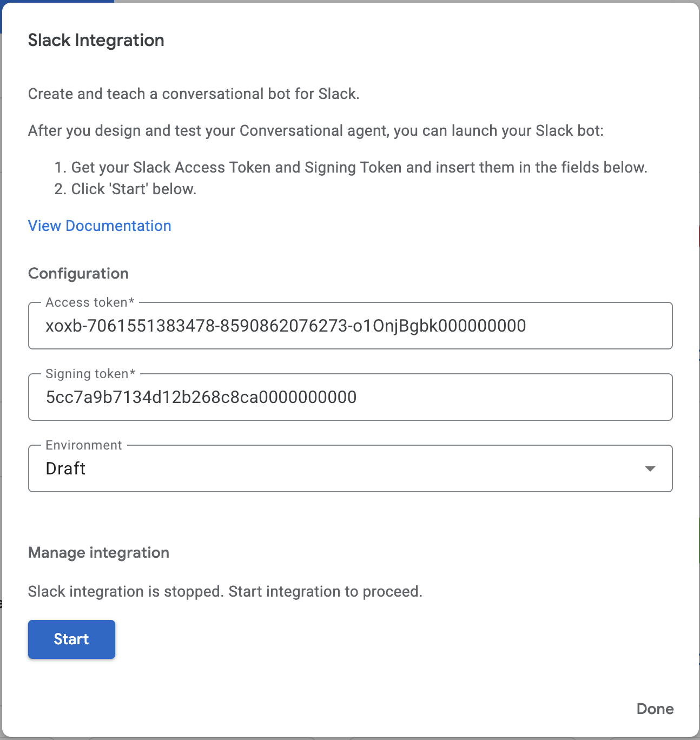Click the 'After you design and test' paragraph
The height and width of the screenshot is (740, 700).
(x=315, y=130)
